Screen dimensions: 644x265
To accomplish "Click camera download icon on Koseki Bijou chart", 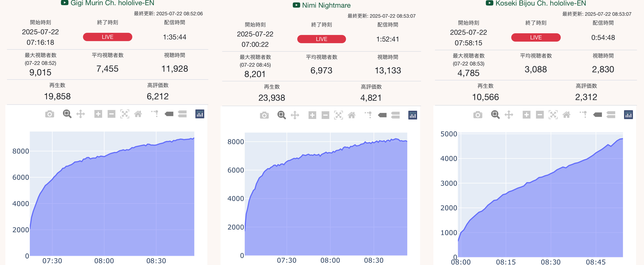I will point(478,115).
